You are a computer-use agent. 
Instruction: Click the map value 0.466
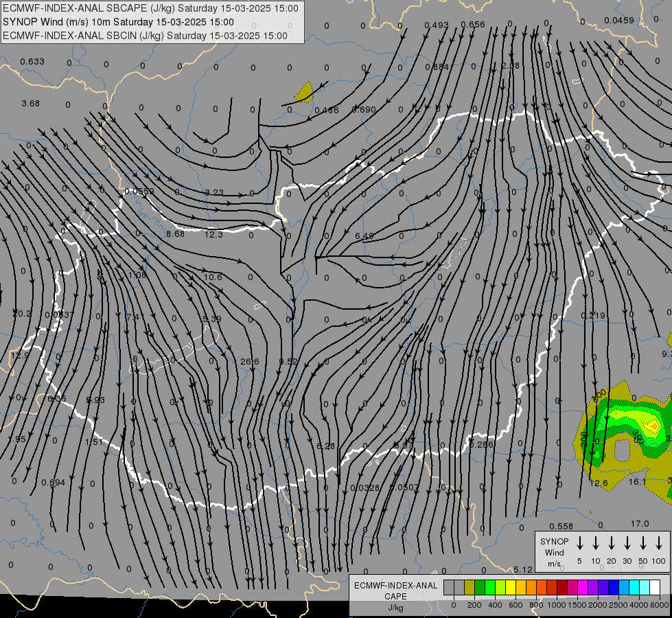point(327,111)
